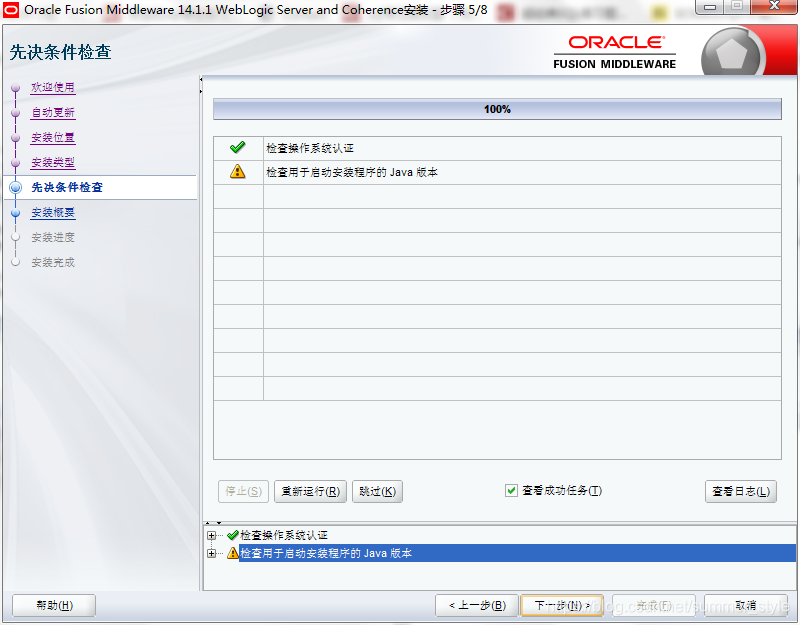Click the 重新运行(R) button
The height and width of the screenshot is (625, 800).
tap(310, 491)
